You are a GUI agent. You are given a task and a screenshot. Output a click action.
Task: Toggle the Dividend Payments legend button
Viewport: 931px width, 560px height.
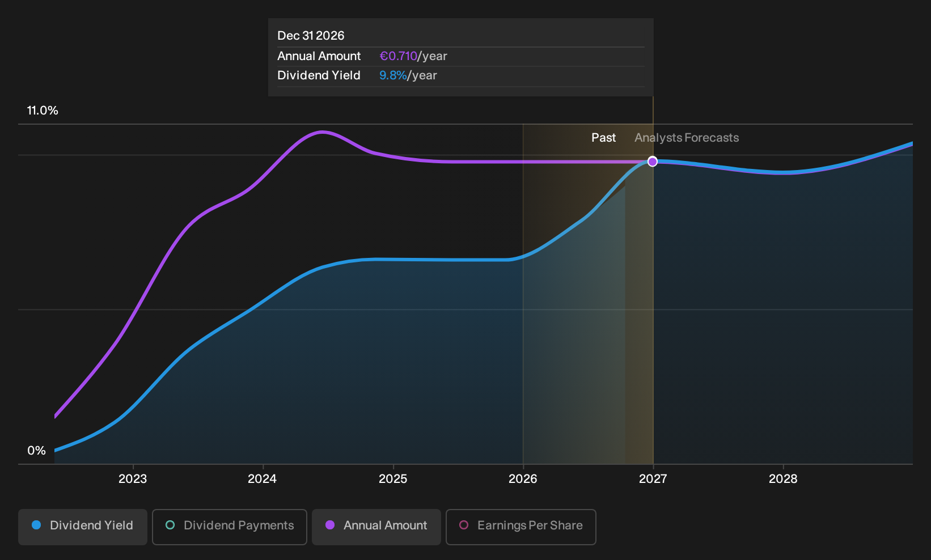pyautogui.click(x=230, y=527)
